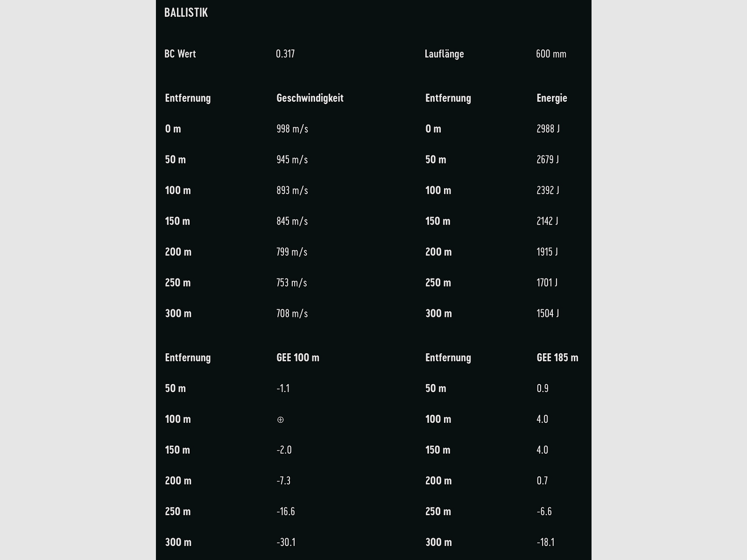Click the Energie column header
The height and width of the screenshot is (560, 747).
coord(551,98)
